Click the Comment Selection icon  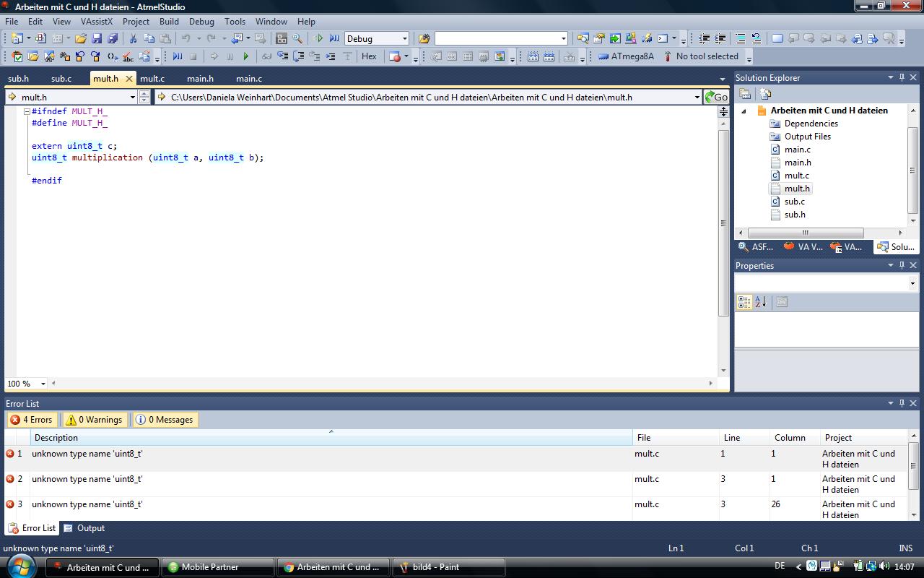[741, 38]
